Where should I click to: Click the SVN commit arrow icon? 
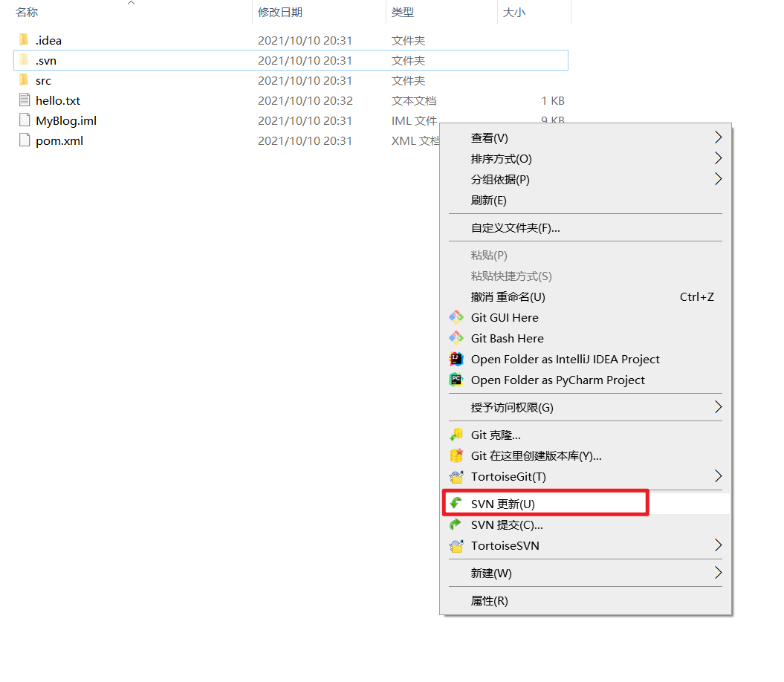pos(456,525)
